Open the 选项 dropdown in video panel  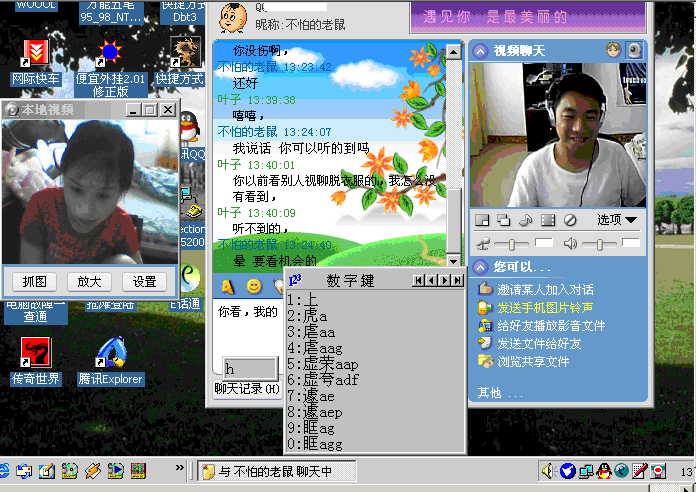617,219
